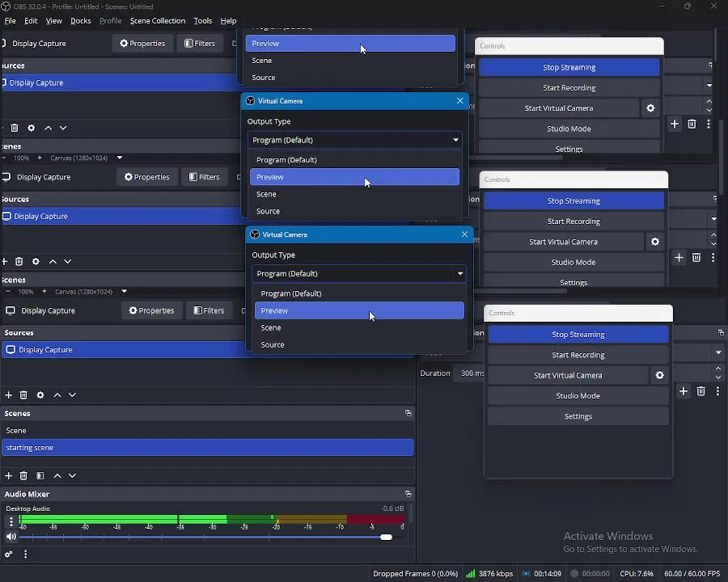The width and height of the screenshot is (728, 582).
Task: Click Filters button directly above the fully titled Sources dock
Action: point(209,310)
